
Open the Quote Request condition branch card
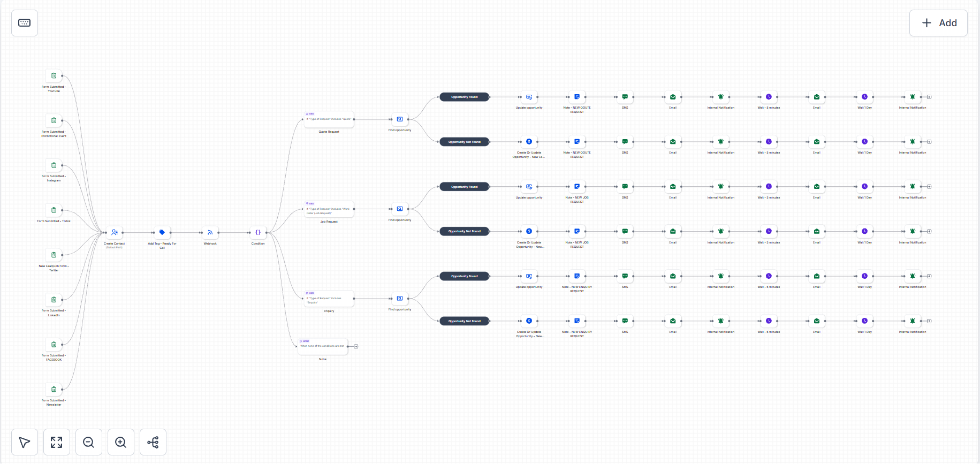tap(329, 119)
